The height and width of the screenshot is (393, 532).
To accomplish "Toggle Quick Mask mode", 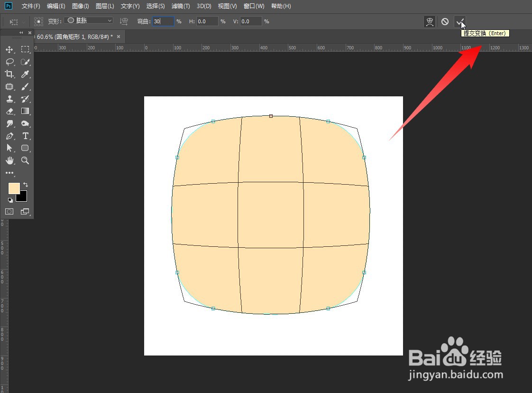I will click(9, 212).
